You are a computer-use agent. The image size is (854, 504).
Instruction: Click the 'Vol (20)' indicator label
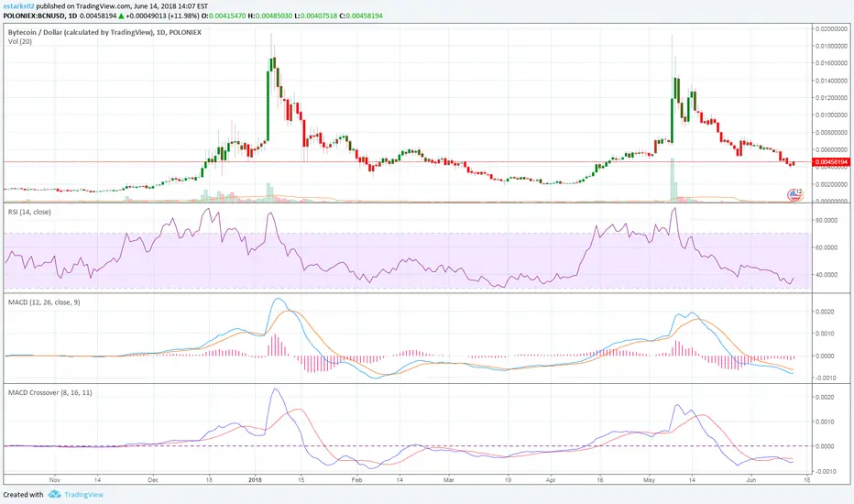[x=20, y=41]
